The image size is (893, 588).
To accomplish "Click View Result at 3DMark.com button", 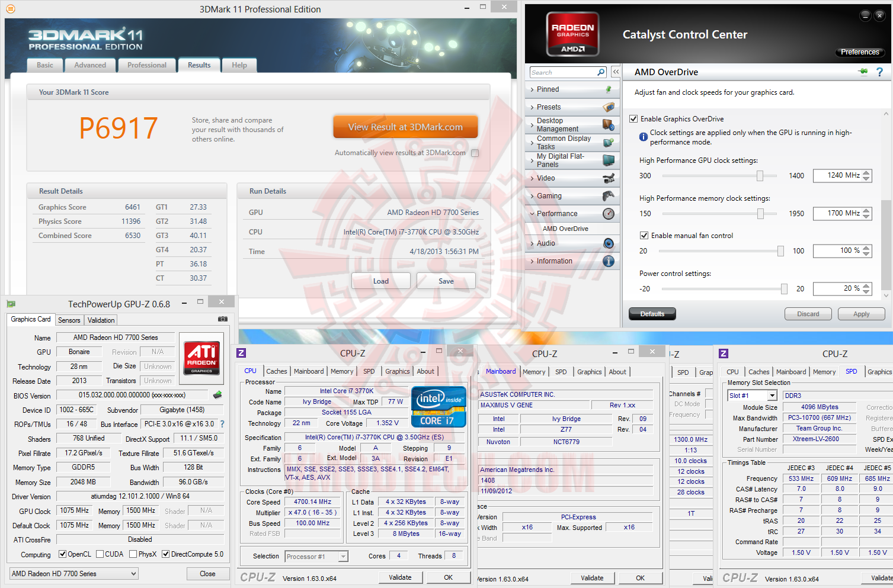I will click(405, 127).
